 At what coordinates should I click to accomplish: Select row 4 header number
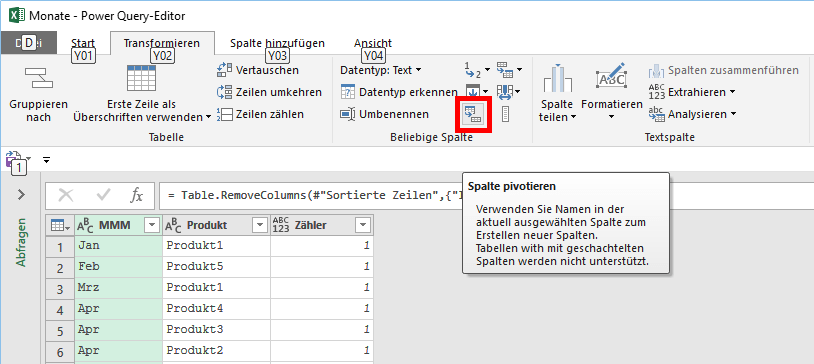[60, 309]
